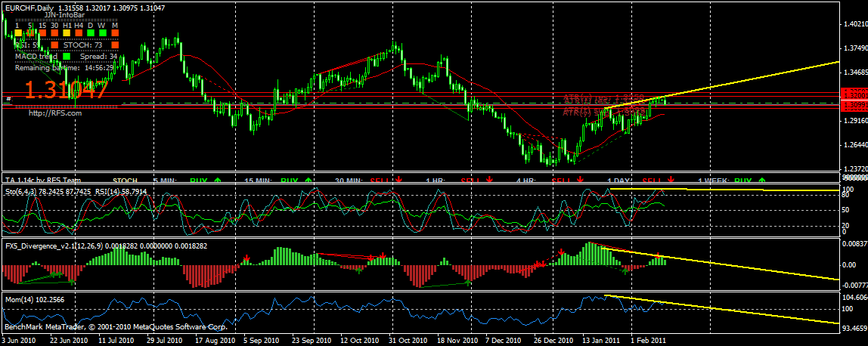
Task: Click the 1 WEEK BUY up arrow
Action: [x=761, y=180]
